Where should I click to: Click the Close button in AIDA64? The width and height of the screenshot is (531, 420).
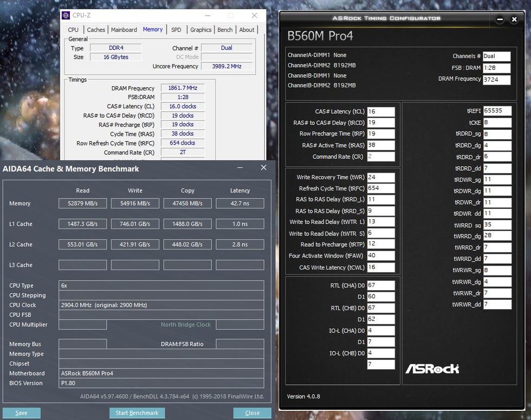click(x=252, y=413)
